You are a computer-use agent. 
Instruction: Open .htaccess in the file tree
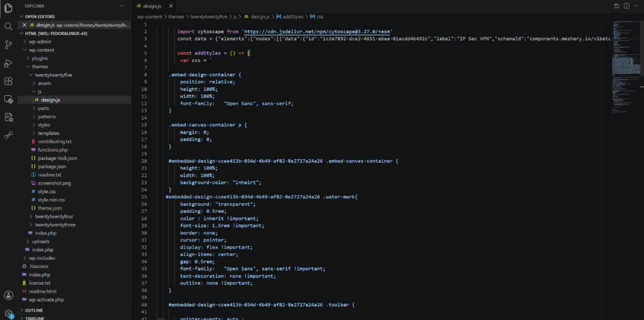coord(39,266)
